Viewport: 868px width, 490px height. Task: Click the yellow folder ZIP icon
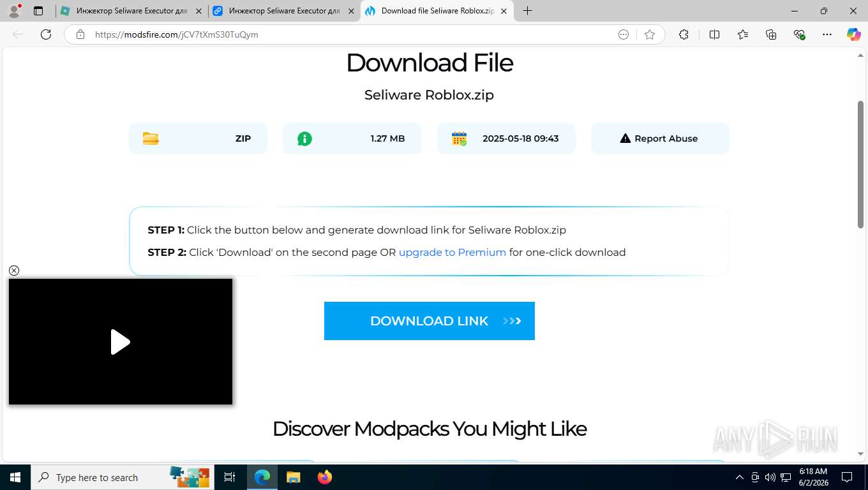(151, 138)
